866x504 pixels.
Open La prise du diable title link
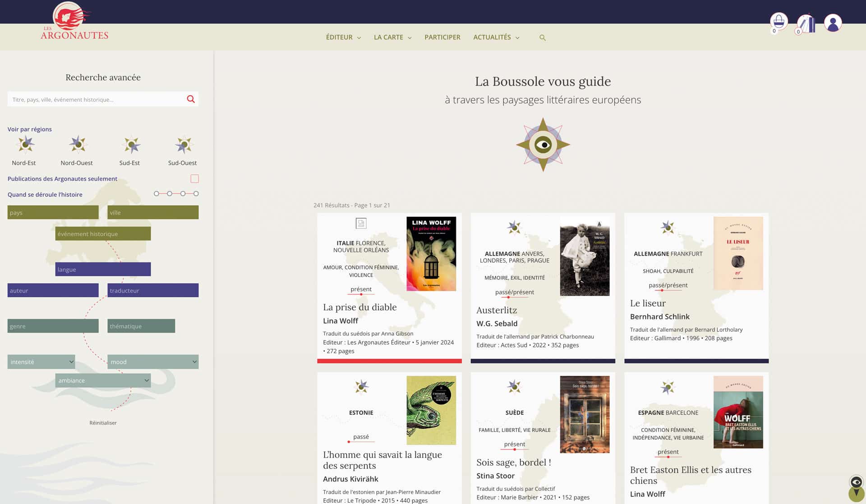(359, 307)
